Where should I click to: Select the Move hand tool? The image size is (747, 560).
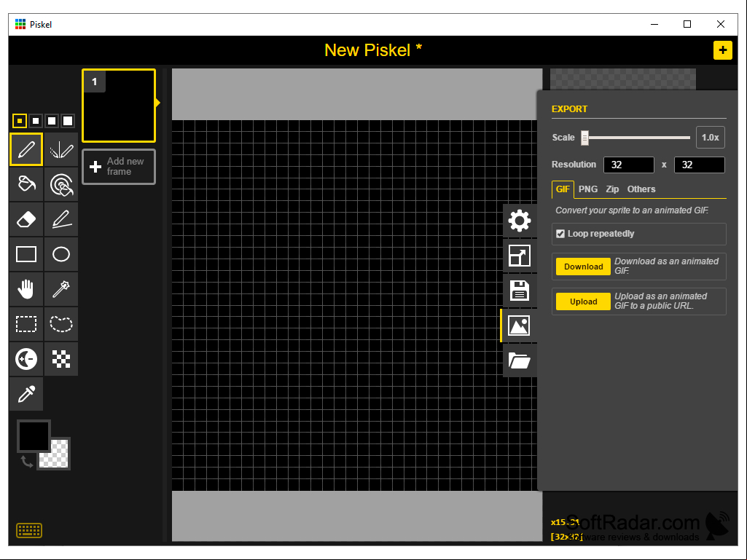point(26,289)
